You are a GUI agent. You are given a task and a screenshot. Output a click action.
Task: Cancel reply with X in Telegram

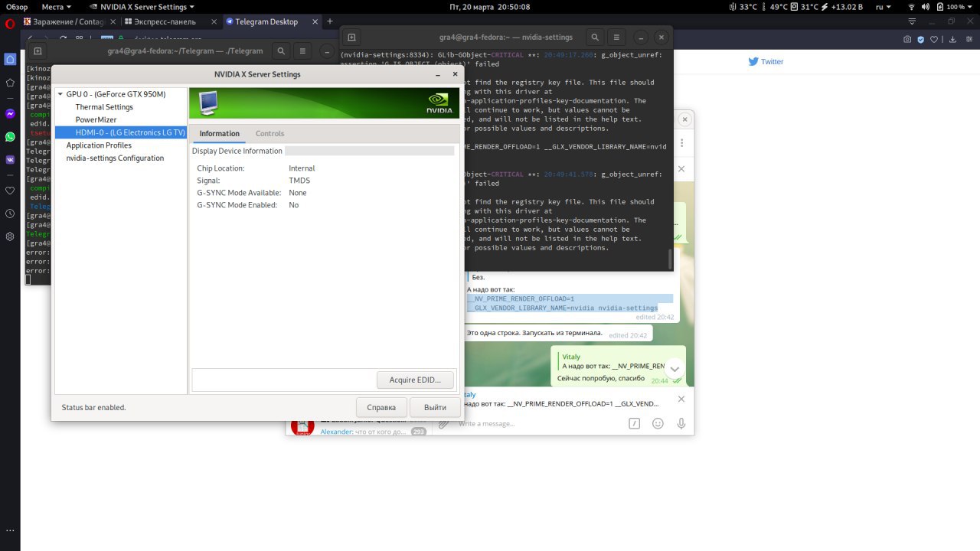click(681, 399)
